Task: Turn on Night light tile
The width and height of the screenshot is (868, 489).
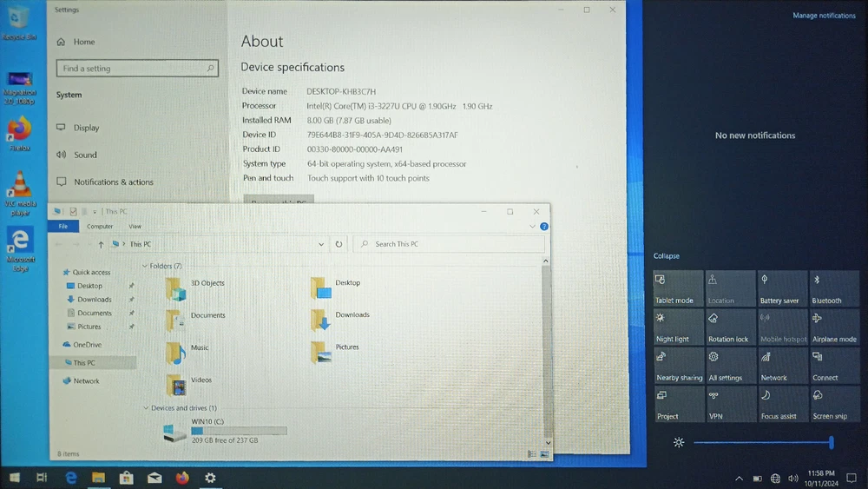Action: click(x=678, y=327)
